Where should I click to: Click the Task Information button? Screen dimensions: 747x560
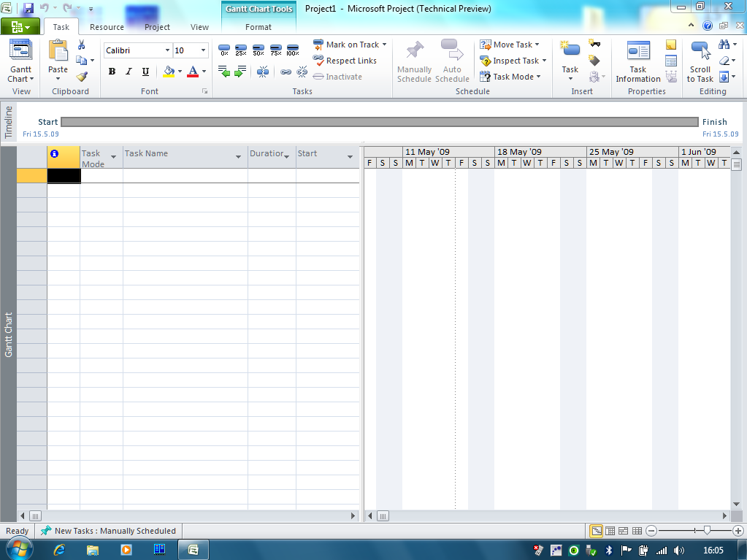pyautogui.click(x=638, y=61)
